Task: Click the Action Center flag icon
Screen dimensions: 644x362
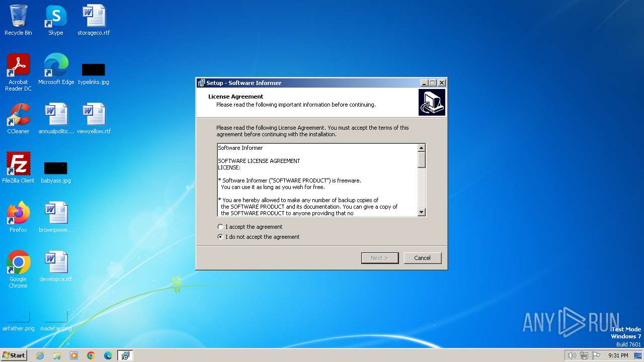Action: click(x=596, y=355)
